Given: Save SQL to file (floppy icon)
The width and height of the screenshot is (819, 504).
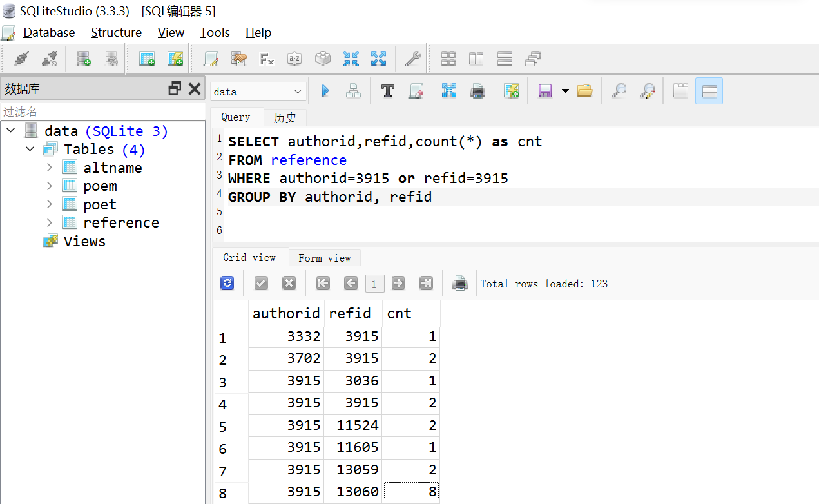Looking at the screenshot, I should click(545, 91).
